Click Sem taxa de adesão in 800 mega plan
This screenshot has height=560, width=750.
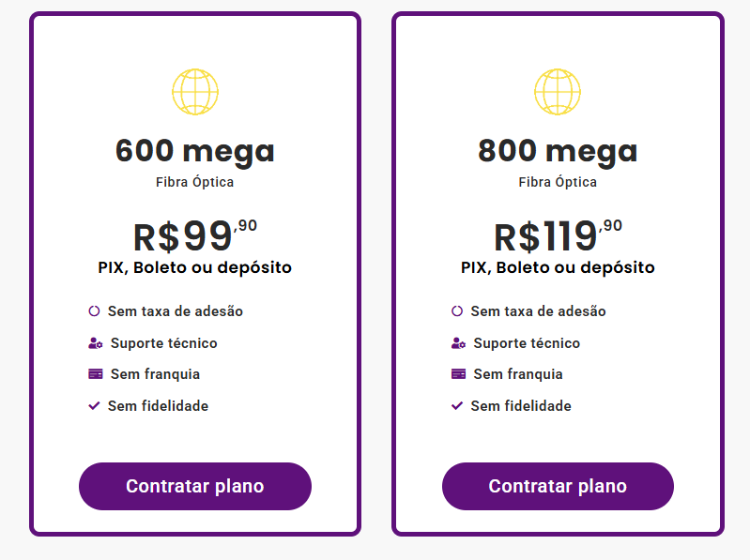[x=538, y=311]
